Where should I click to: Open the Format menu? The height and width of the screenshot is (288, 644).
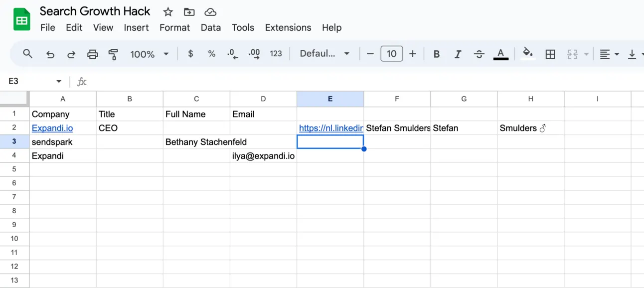174,28
